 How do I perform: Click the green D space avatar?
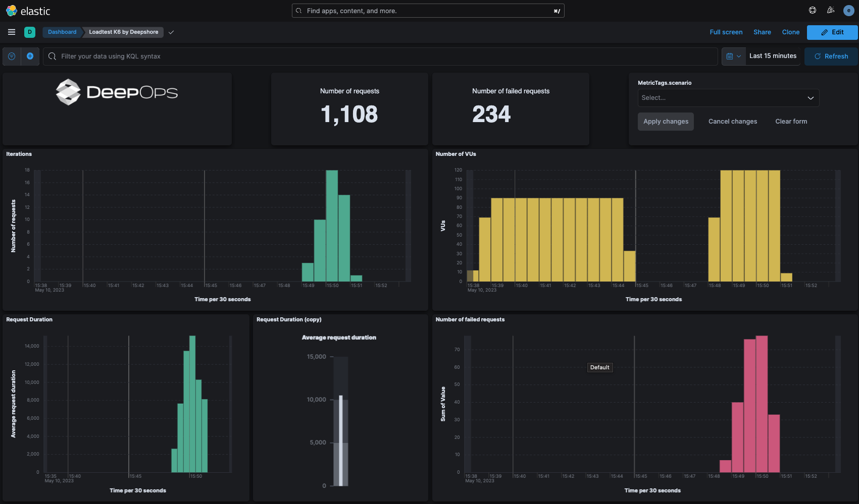tap(30, 32)
